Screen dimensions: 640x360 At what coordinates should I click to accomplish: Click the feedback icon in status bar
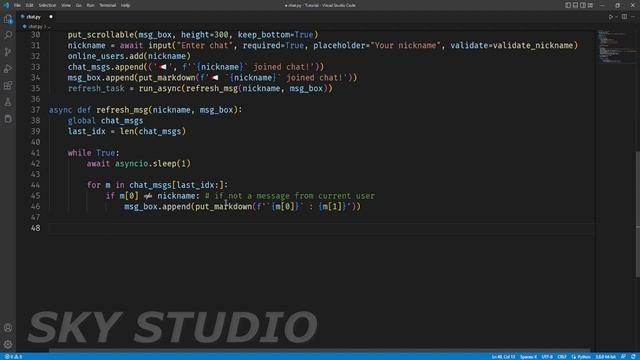(x=623, y=357)
